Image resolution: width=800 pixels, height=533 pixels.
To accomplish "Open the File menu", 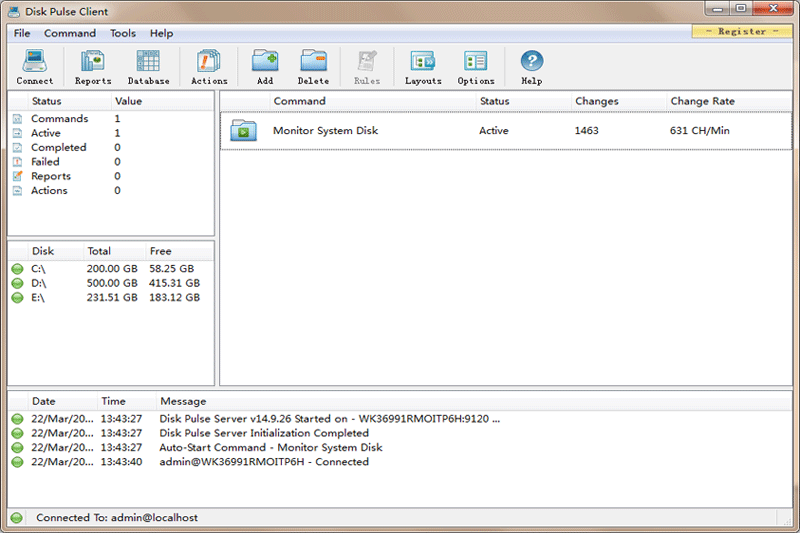I will [22, 33].
